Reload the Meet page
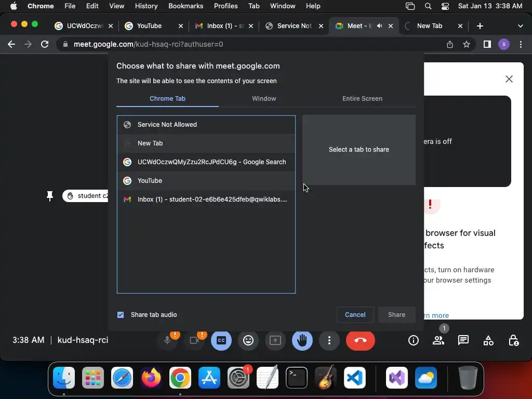The height and width of the screenshot is (399, 532). tap(45, 44)
